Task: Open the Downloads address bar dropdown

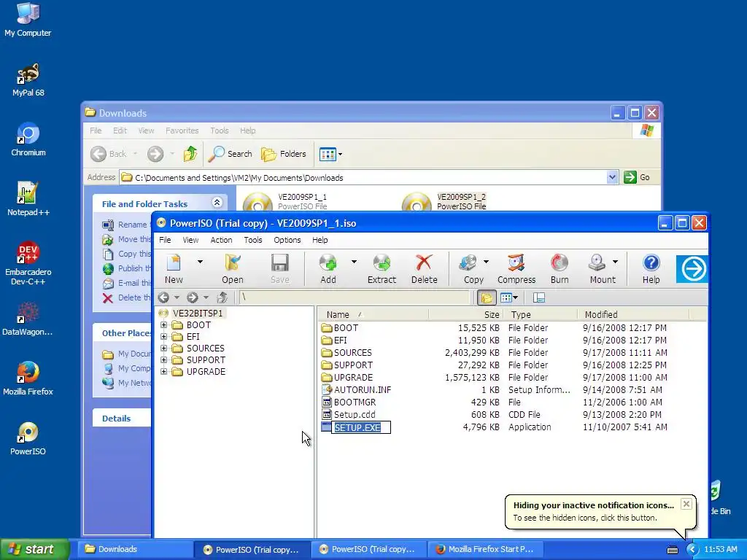Action: coord(612,177)
